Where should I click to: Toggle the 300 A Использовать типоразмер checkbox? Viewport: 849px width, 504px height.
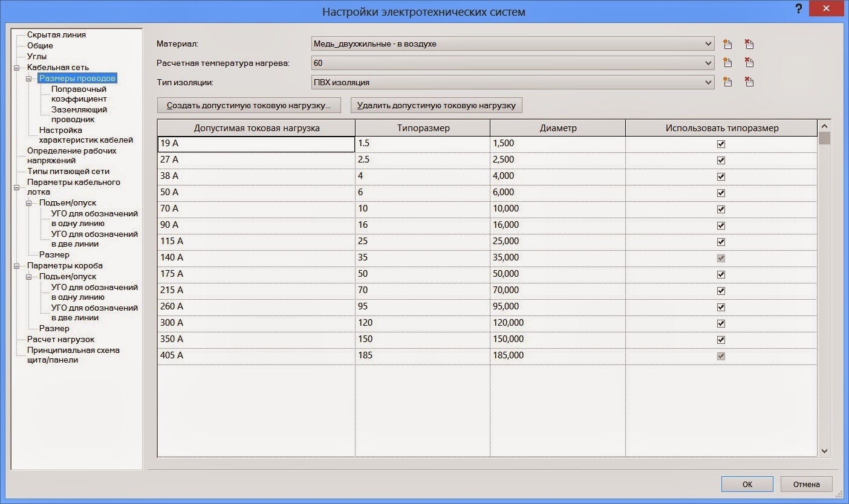click(x=721, y=323)
